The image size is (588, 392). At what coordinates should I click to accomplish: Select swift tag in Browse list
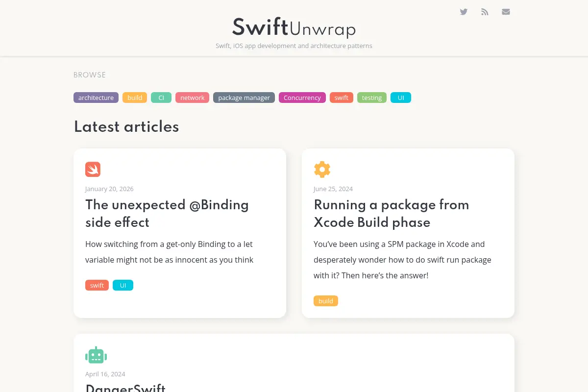pos(342,98)
